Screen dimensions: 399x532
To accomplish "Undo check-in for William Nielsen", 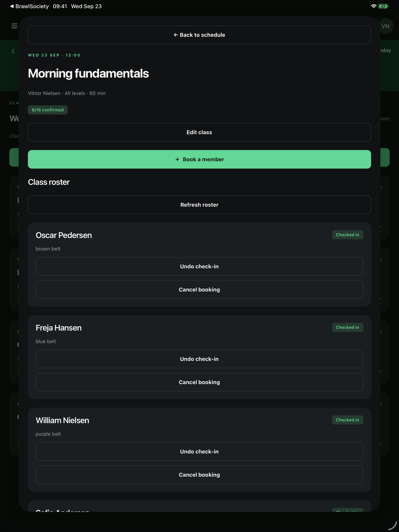I will pyautogui.click(x=199, y=452).
